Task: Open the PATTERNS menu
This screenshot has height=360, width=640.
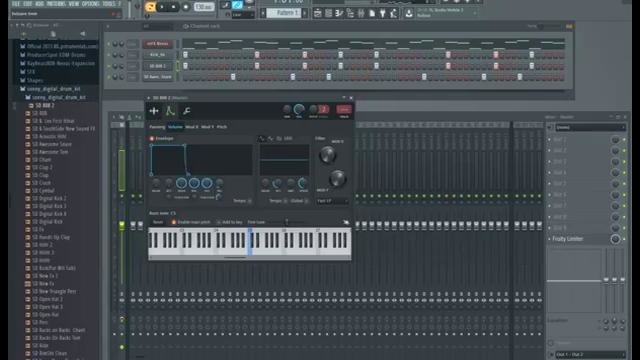Action: [56, 4]
